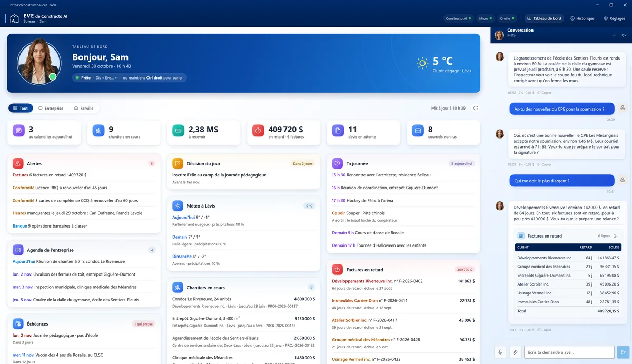Copy the 08:09 assistant message about the CPE
The width and height of the screenshot is (632, 364).
544,164
